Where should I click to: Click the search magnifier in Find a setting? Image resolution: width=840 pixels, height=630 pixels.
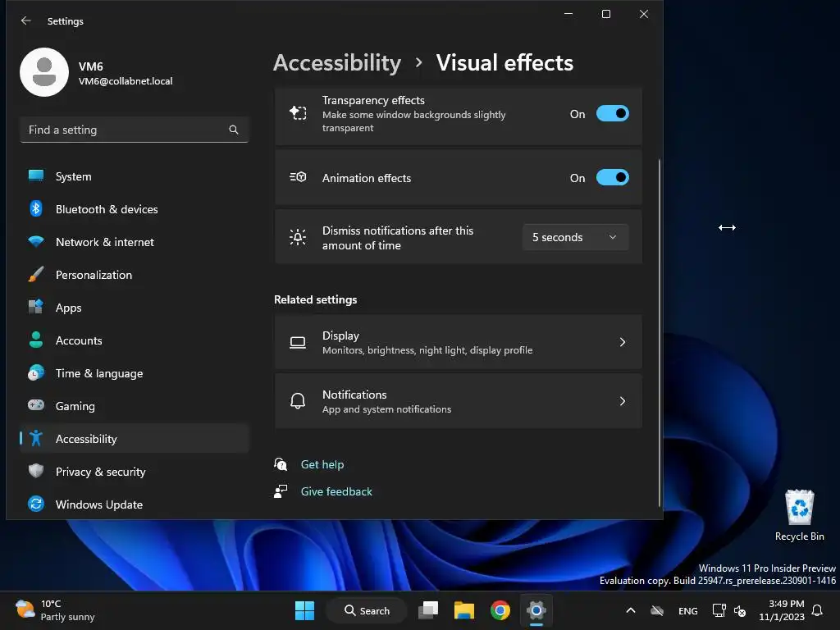pyautogui.click(x=234, y=130)
